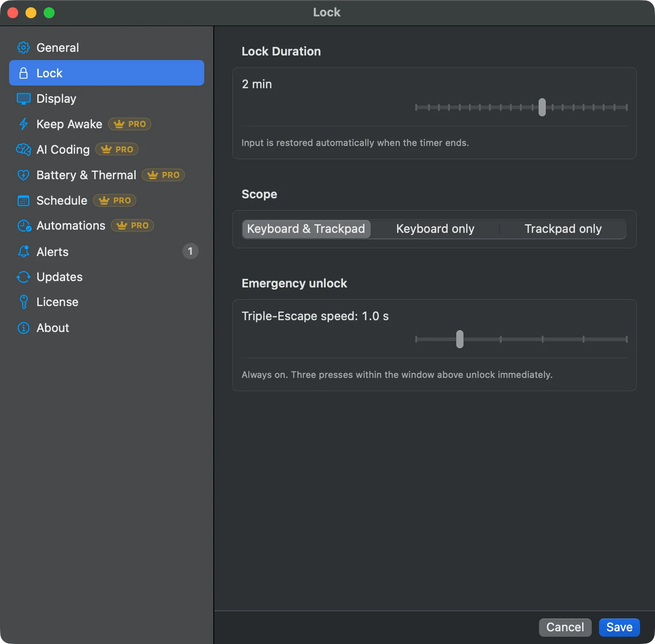Cancel the settings changes

coord(565,628)
